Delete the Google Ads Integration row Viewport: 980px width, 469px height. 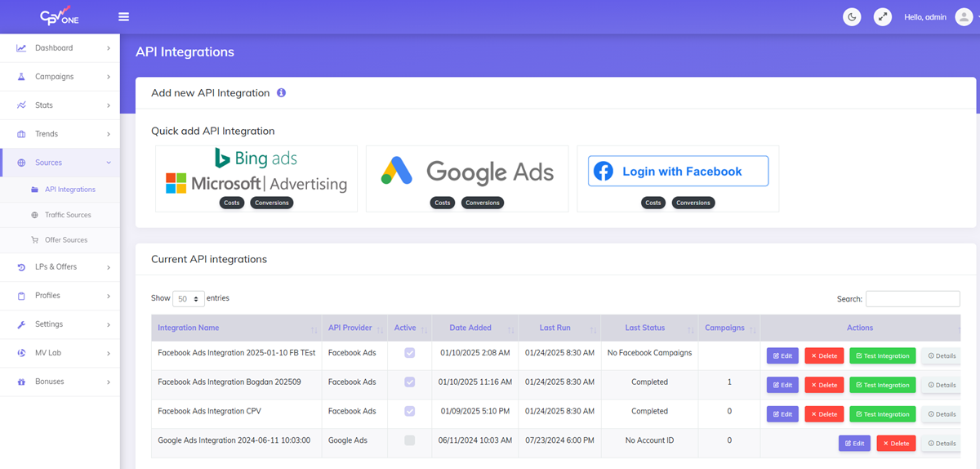click(x=896, y=444)
